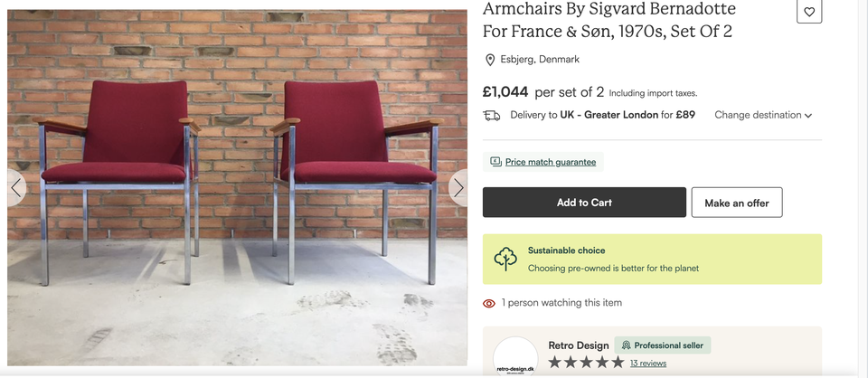The image size is (868, 378).
Task: Click the Sustainable choice banner
Action: [x=652, y=259]
